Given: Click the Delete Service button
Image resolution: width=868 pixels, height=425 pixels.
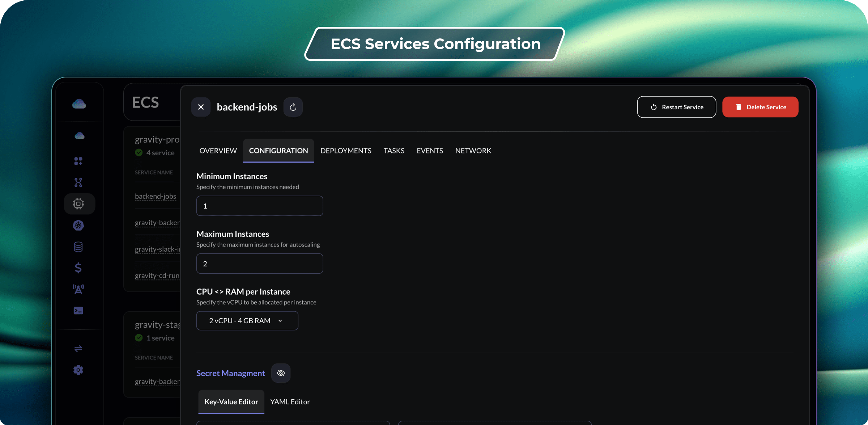Looking at the screenshot, I should pyautogui.click(x=760, y=107).
